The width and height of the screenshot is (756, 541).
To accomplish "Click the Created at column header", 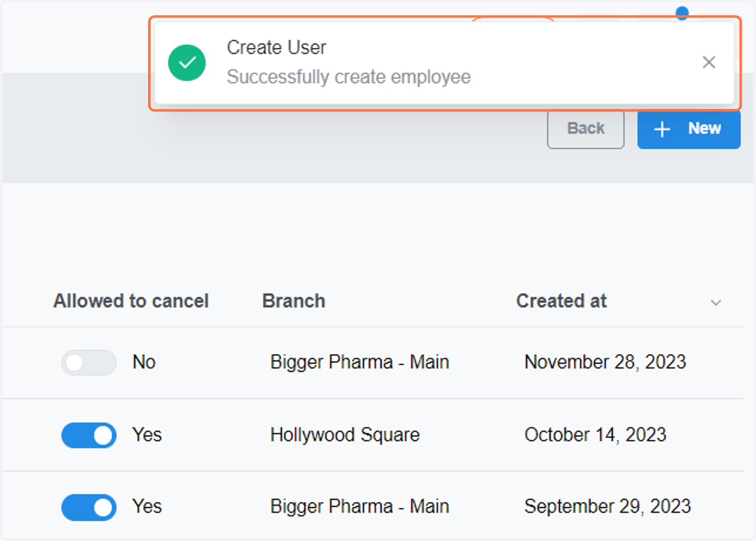I will [561, 301].
